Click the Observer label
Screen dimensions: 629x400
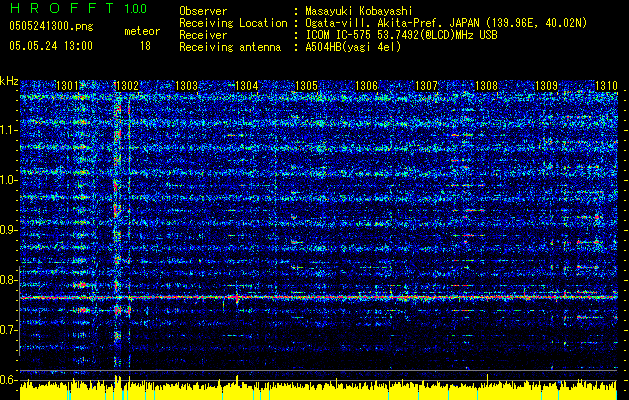(203, 11)
